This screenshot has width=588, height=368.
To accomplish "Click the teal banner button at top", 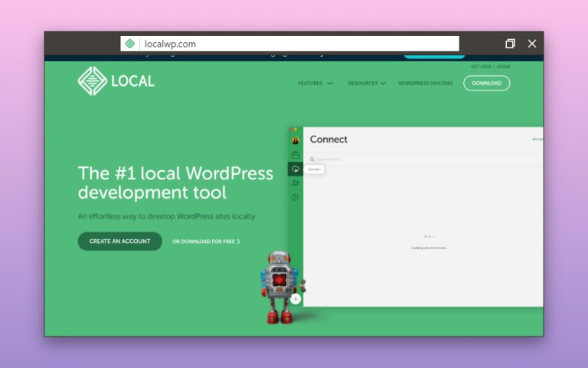I will (x=434, y=57).
